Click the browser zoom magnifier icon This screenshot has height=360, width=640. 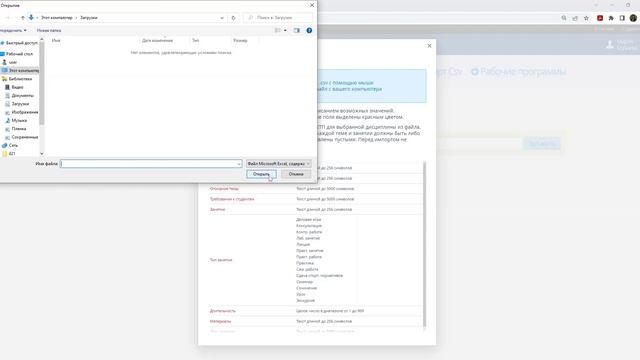click(564, 18)
